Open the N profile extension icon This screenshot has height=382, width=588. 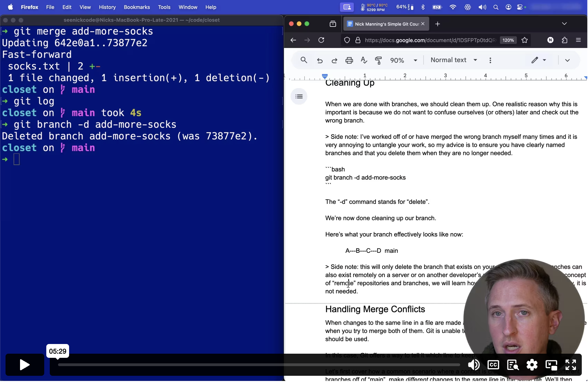click(x=550, y=40)
